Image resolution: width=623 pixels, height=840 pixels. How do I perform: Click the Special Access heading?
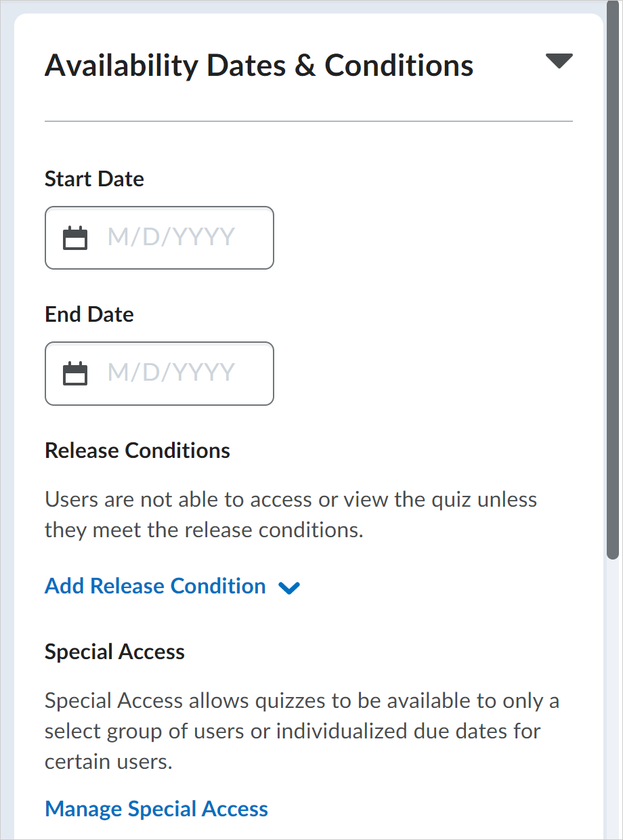(x=114, y=652)
